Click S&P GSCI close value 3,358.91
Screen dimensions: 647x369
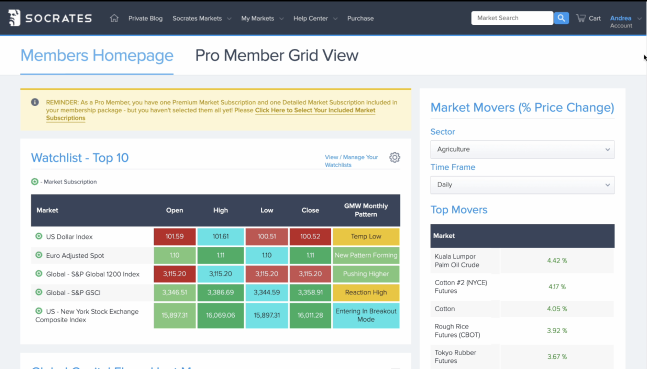click(310, 293)
